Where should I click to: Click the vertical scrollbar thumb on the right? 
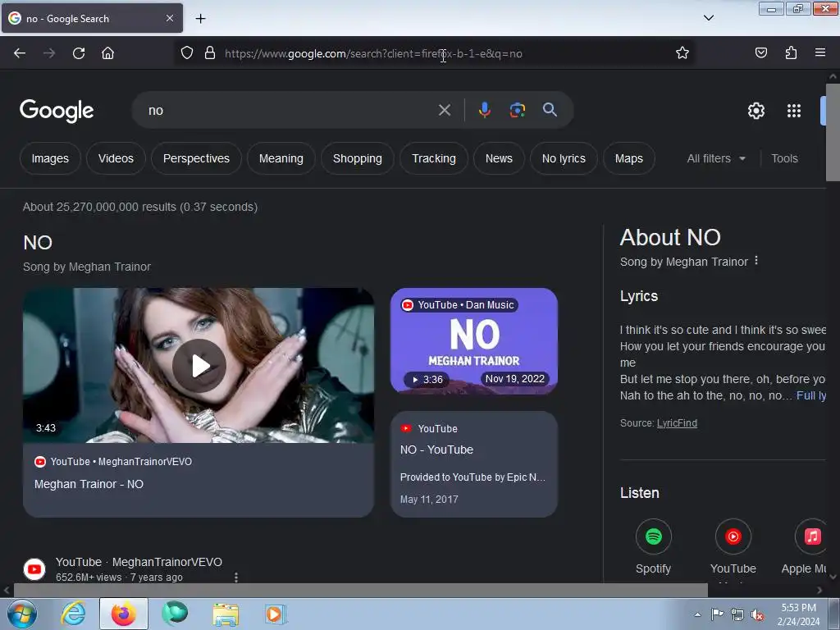click(833, 132)
